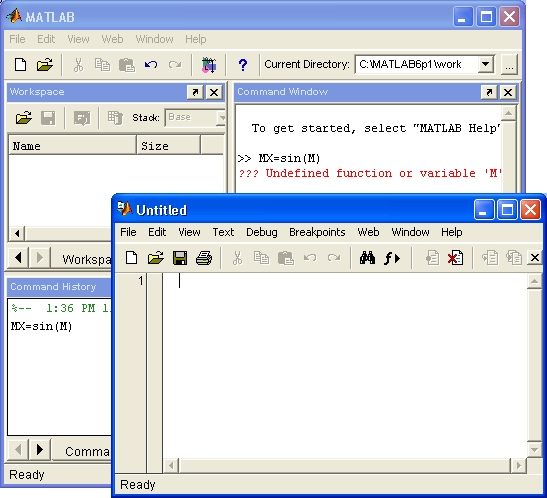Click Delete variable icon in Workspace toolbar

pyautogui.click(x=115, y=118)
